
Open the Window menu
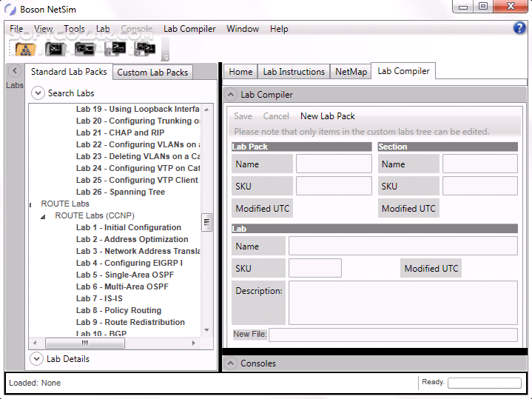(x=243, y=29)
